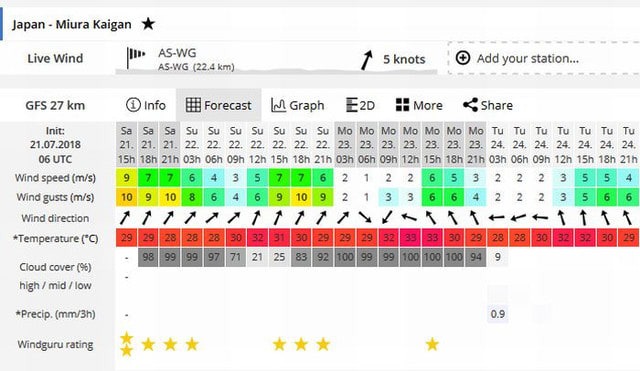Open the More menu
The width and height of the screenshot is (640, 371).
click(419, 105)
